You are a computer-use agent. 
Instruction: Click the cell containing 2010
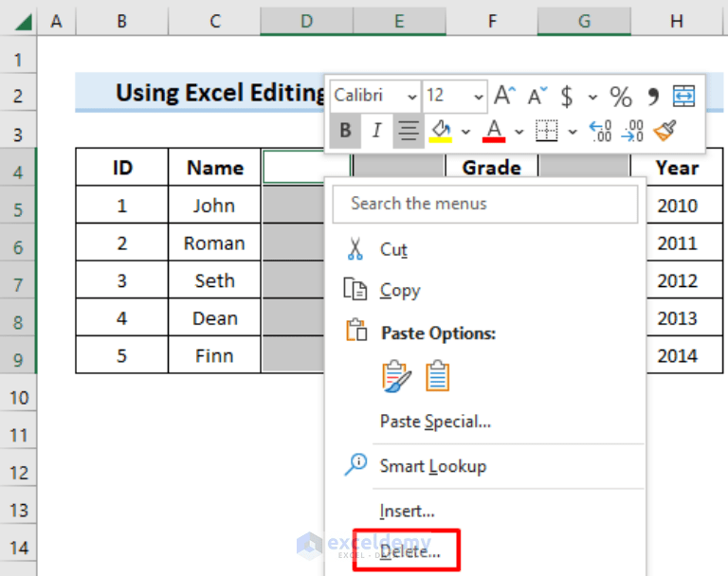pos(684,206)
